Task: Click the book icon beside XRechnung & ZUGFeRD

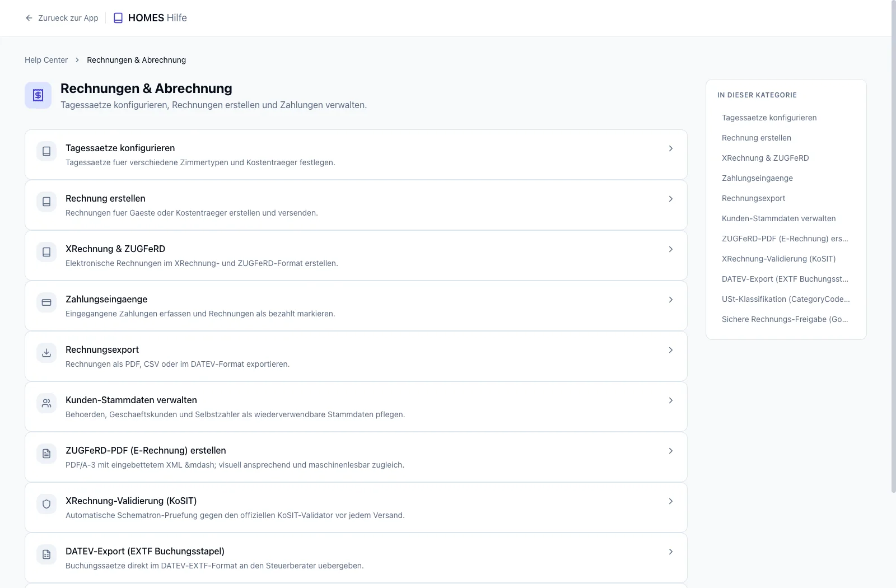Action: [46, 252]
